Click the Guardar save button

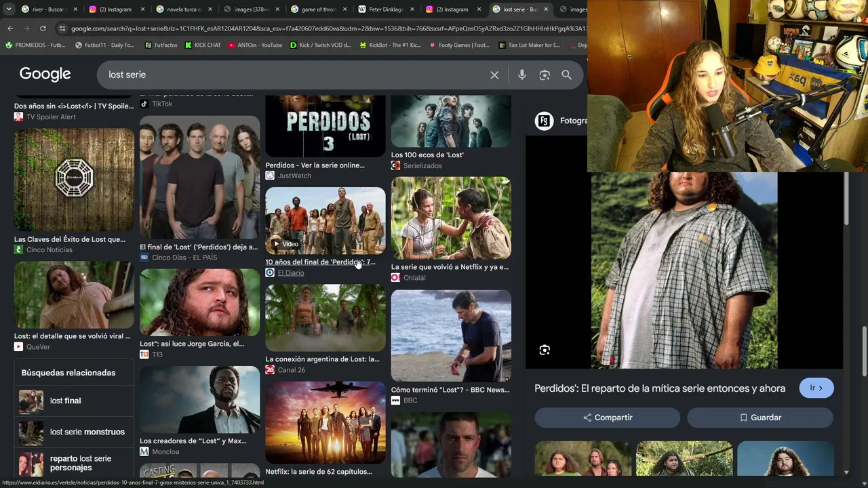tap(760, 418)
